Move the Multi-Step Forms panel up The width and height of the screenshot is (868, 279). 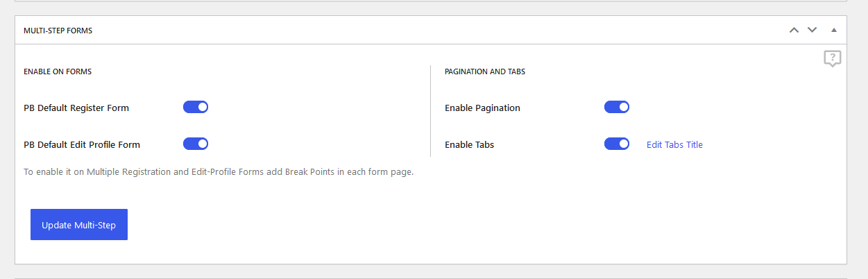coord(794,31)
